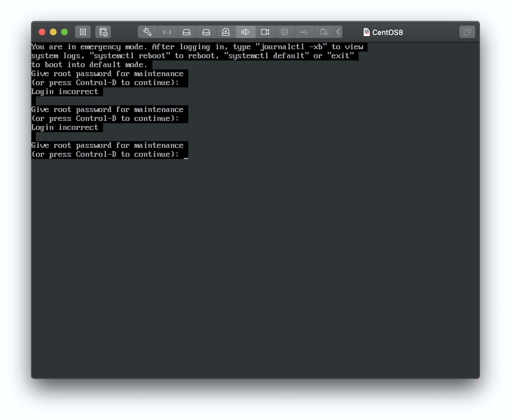Collapse the device toolbar chevron
The height and width of the screenshot is (420, 511).
click(x=338, y=32)
